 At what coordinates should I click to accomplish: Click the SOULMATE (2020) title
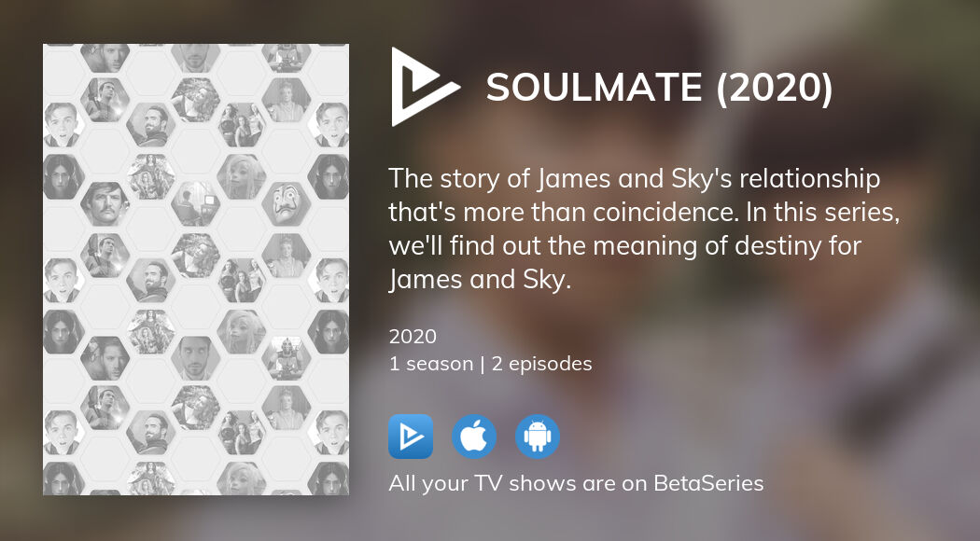tap(659, 87)
